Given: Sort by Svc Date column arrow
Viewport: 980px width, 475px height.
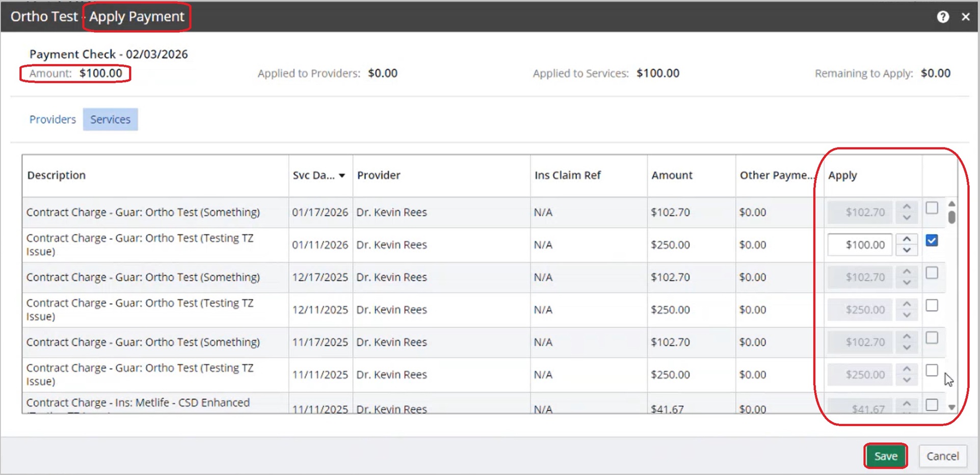Looking at the screenshot, I should pos(342,175).
